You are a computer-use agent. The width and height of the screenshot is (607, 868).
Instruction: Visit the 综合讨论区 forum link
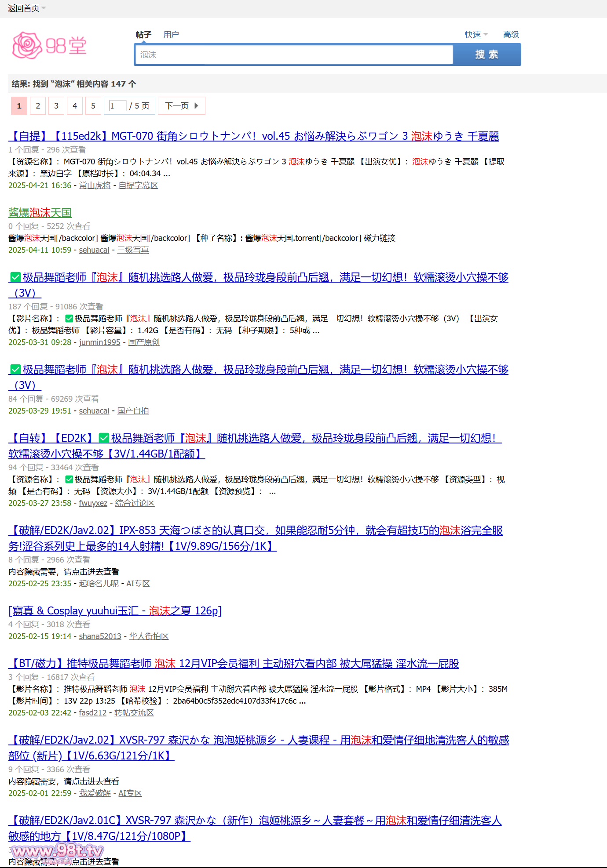[x=135, y=503]
